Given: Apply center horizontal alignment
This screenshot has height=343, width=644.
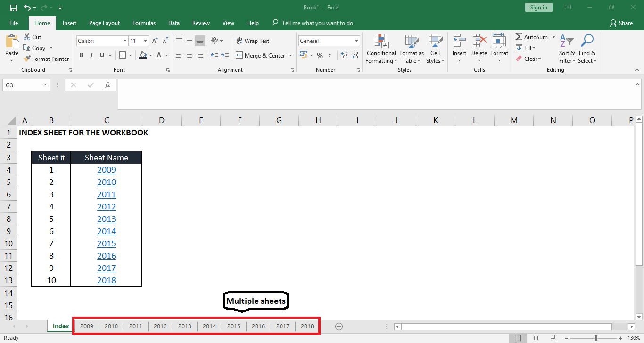Looking at the screenshot, I should click(190, 55).
